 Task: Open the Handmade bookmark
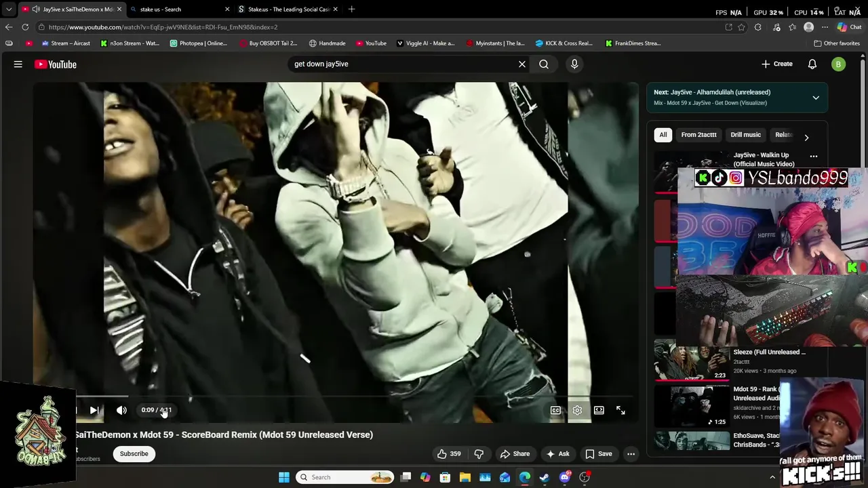327,43
